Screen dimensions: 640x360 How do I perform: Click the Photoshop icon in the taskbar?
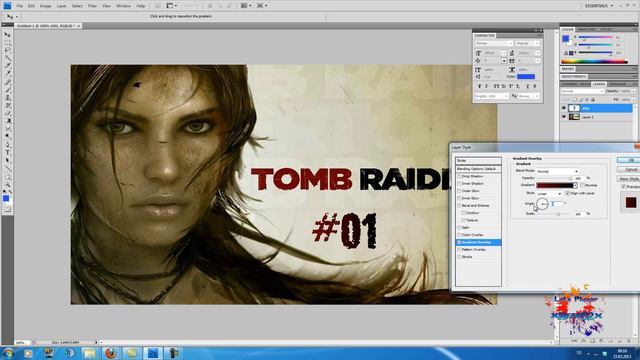point(153,353)
